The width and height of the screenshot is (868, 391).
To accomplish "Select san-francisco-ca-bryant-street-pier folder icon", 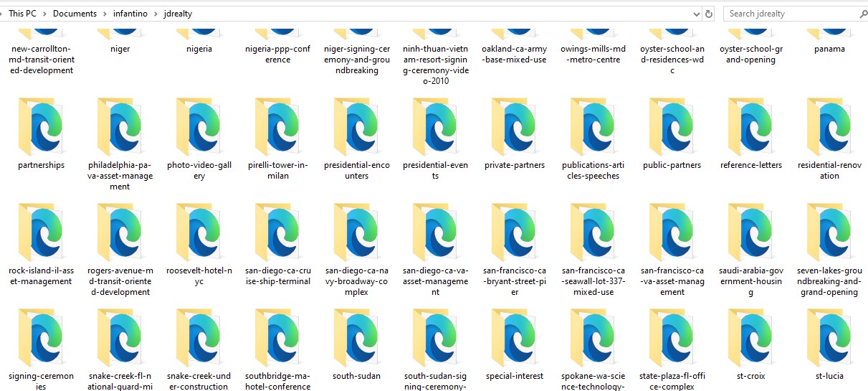I will 514,232.
